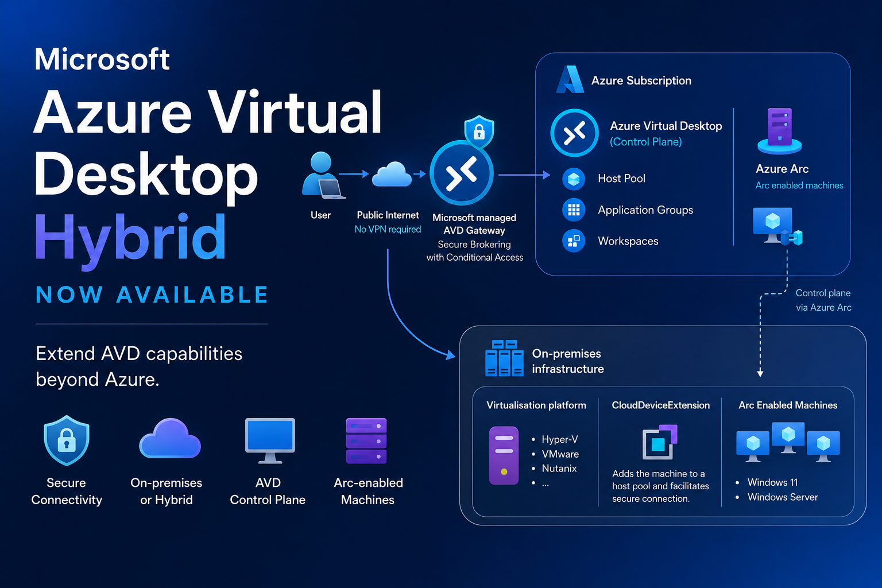
Task: Select the 'No VPN required' caption
Action: 388,229
